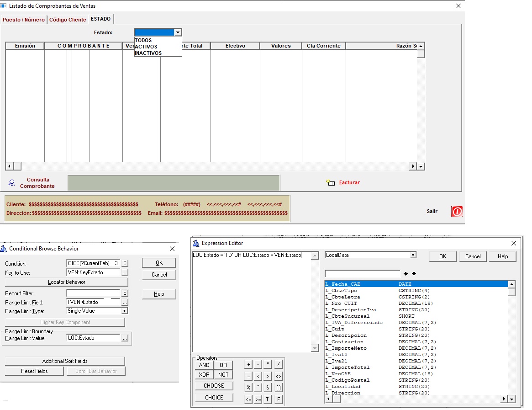Insert the not-equal operator
Image resolution: width=532 pixels, height=410 pixels.
coord(279,376)
